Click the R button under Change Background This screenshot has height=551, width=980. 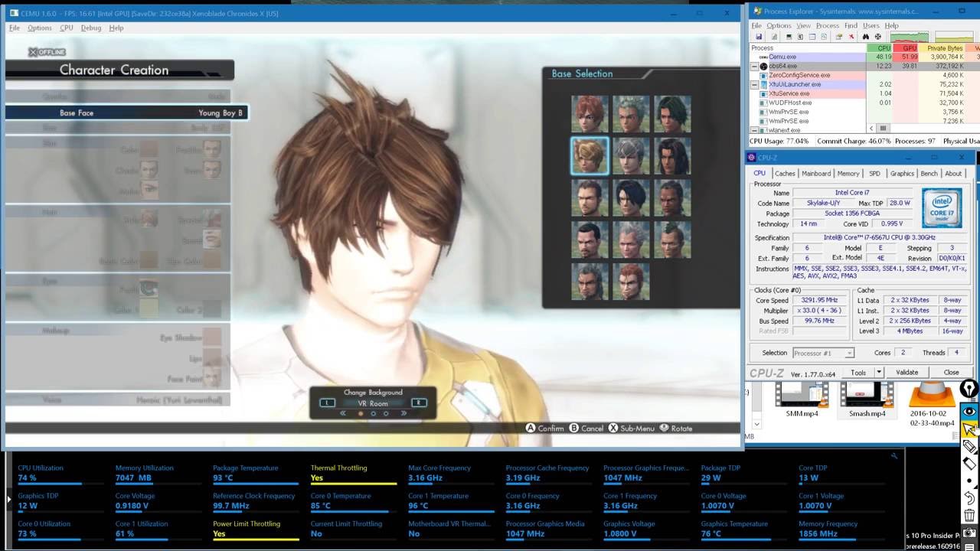point(419,403)
